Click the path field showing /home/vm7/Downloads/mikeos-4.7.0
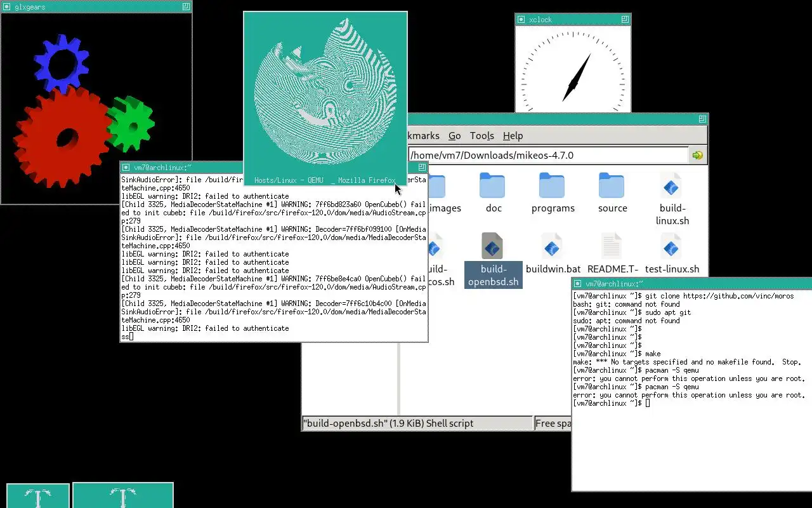This screenshot has height=508, width=812. coord(548,155)
